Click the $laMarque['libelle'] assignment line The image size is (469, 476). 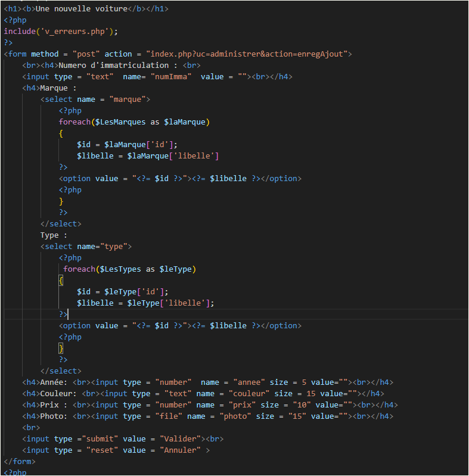click(148, 156)
